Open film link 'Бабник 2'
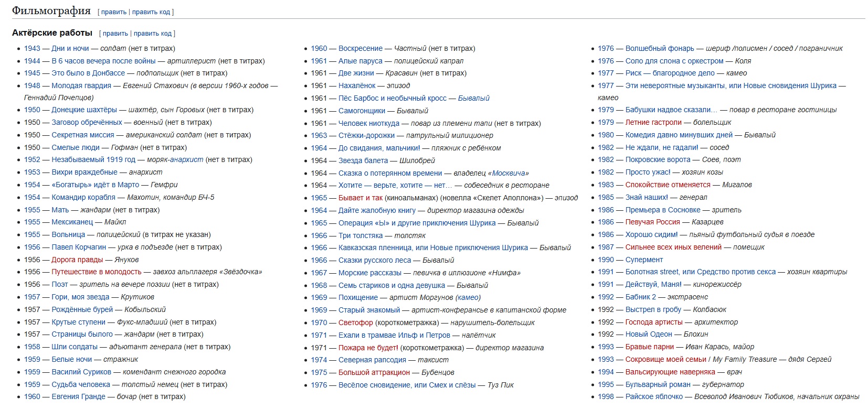 point(641,297)
